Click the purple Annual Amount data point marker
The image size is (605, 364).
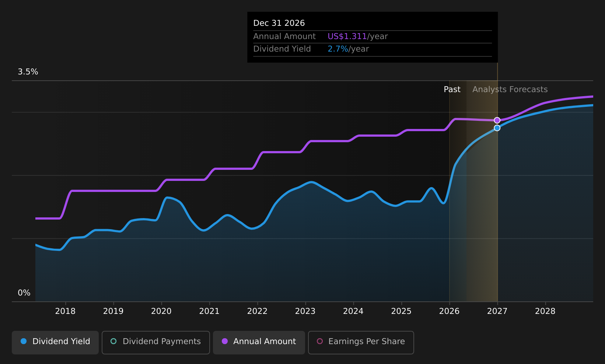coord(497,120)
